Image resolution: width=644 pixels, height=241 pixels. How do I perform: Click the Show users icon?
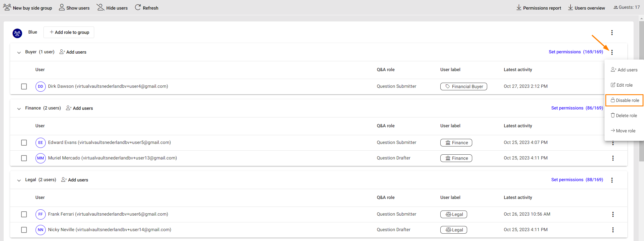coord(61,7)
